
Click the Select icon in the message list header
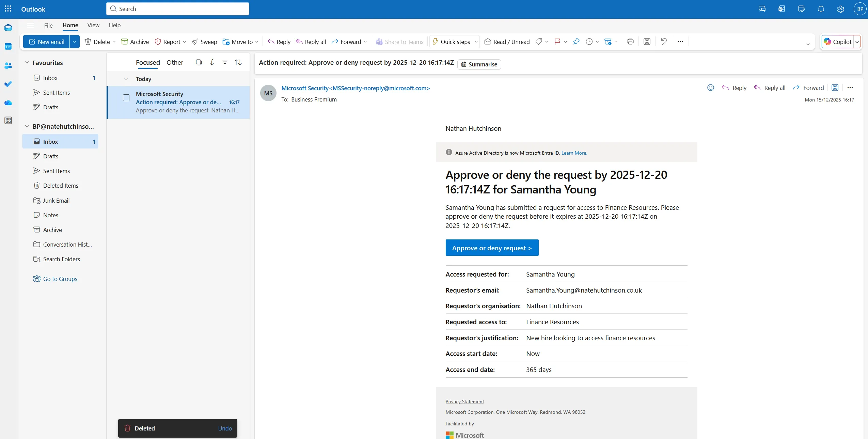(x=199, y=62)
